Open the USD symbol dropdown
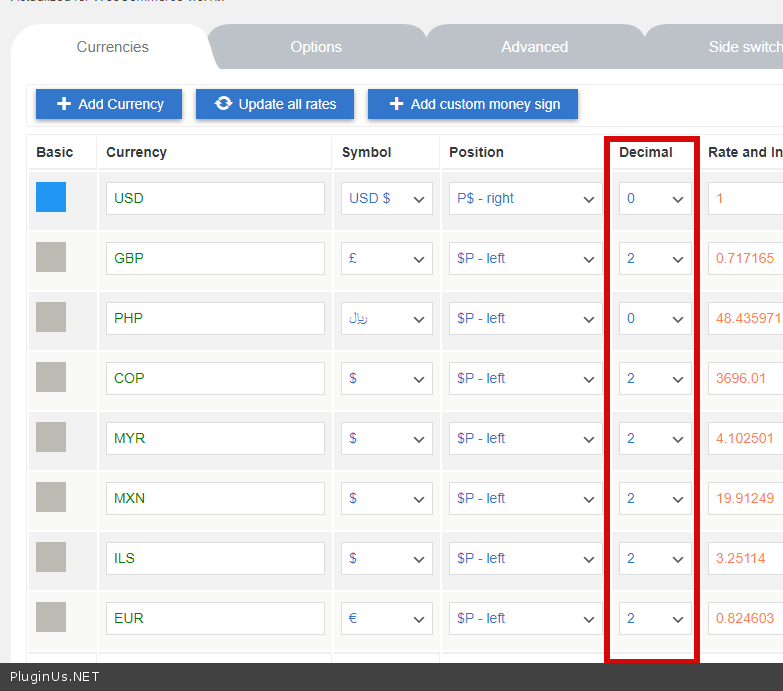This screenshot has height=691, width=783. point(386,198)
